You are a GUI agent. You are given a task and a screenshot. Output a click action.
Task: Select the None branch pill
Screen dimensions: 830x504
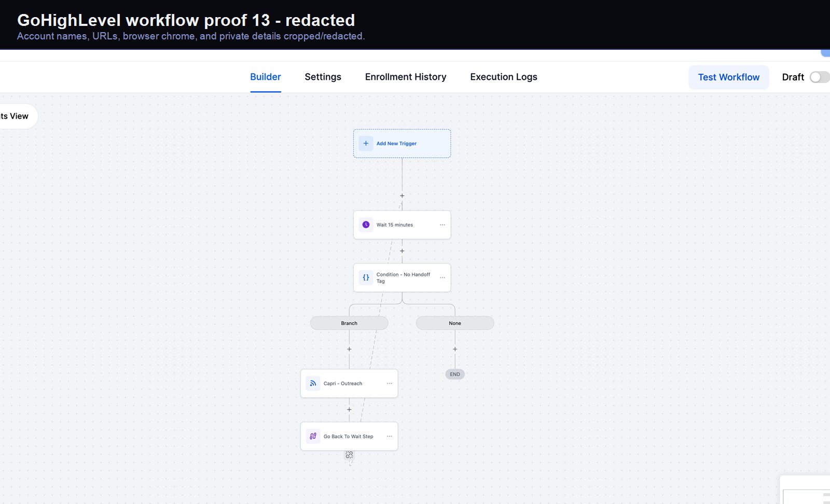point(455,323)
